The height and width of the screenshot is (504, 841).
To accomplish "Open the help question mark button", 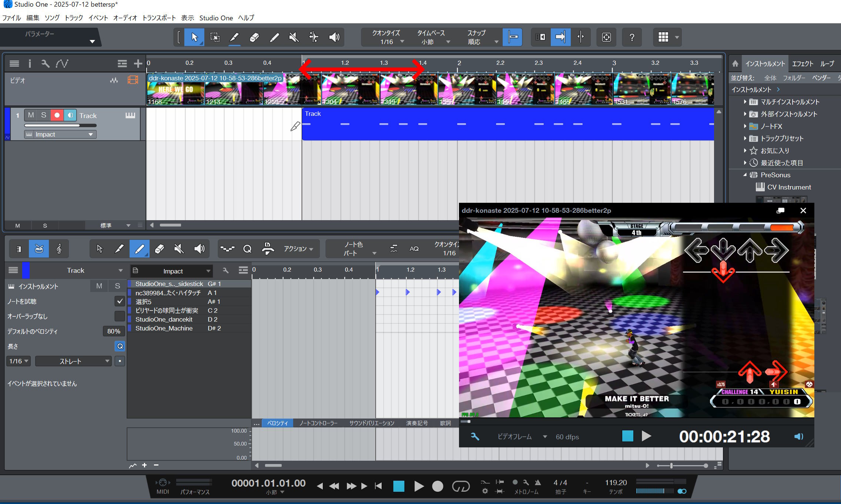I will coord(632,37).
